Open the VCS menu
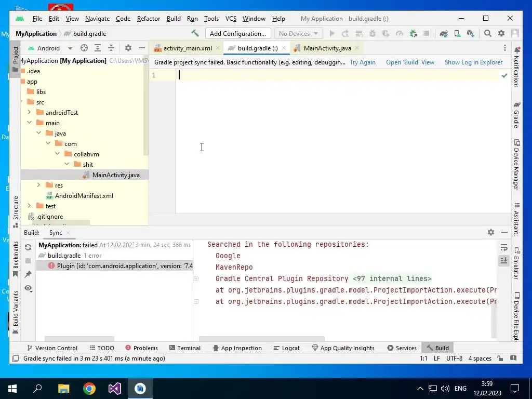The height and width of the screenshot is (399, 532). [231, 19]
